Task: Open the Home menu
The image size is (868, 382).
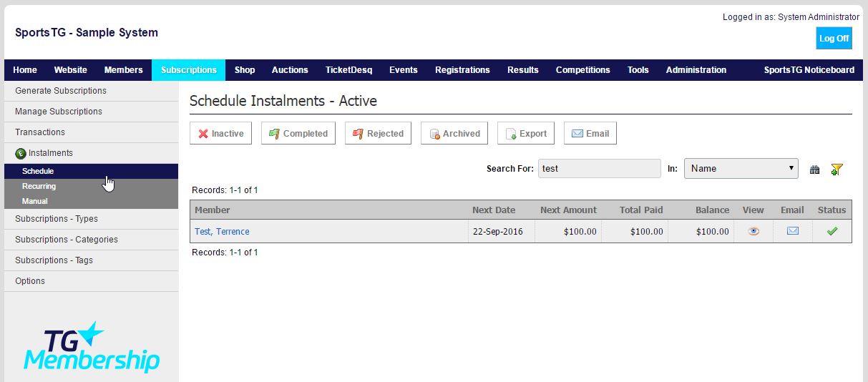Action: click(25, 70)
